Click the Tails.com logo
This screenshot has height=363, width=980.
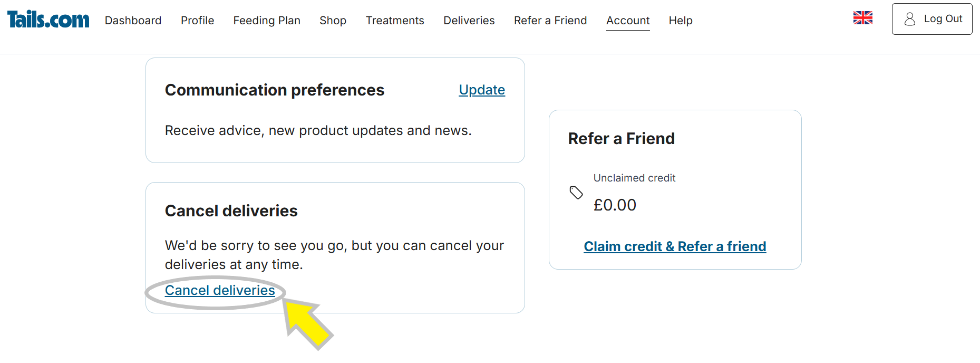(x=48, y=20)
